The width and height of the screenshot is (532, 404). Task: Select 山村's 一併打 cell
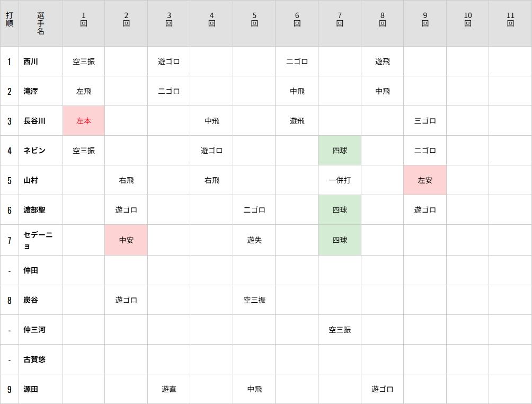click(340, 180)
